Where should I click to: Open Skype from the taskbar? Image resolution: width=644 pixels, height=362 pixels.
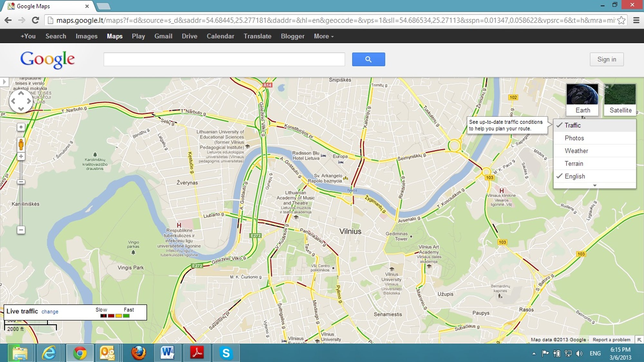[x=226, y=353]
